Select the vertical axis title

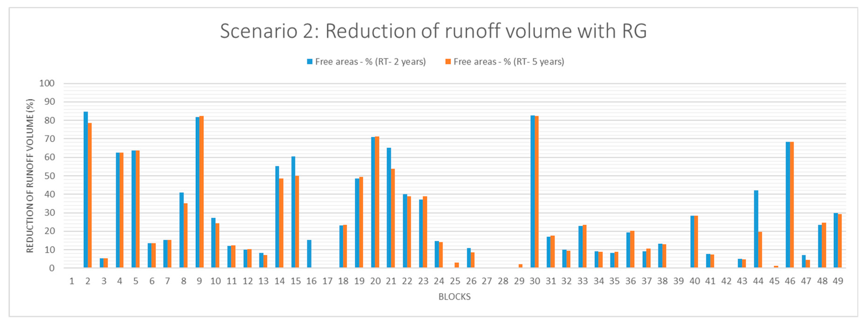pos(30,175)
